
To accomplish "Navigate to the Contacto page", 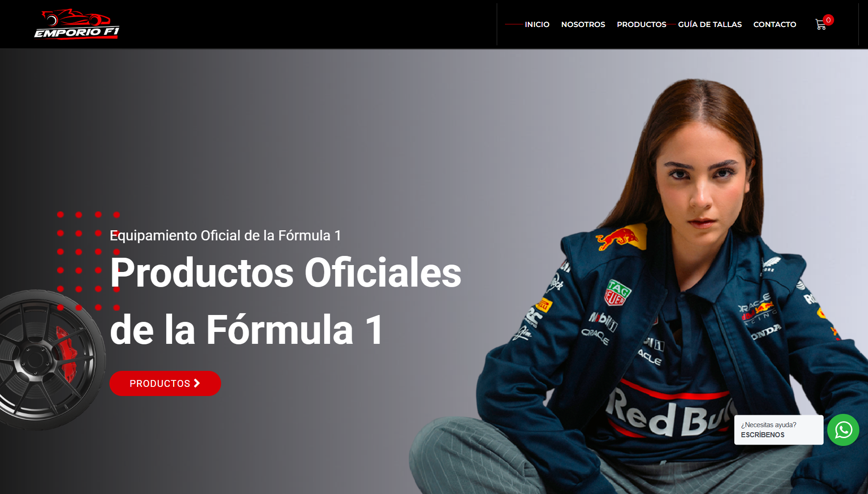I will tap(775, 24).
